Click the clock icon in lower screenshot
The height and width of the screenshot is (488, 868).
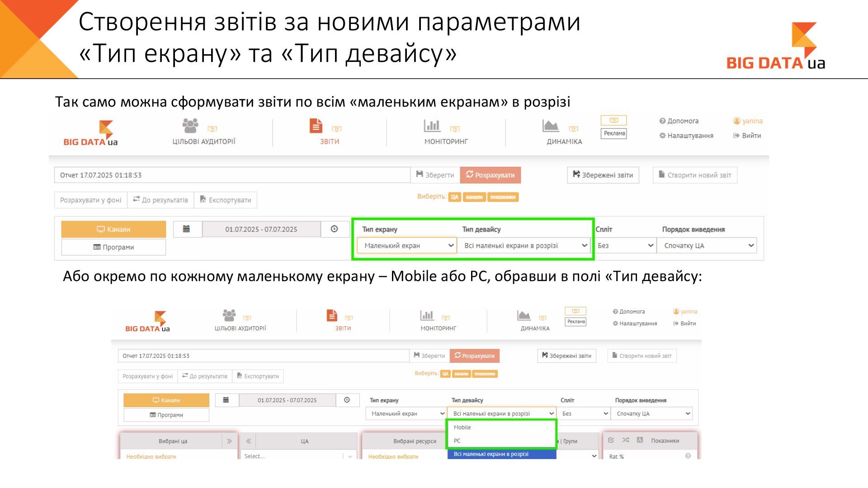347,400
